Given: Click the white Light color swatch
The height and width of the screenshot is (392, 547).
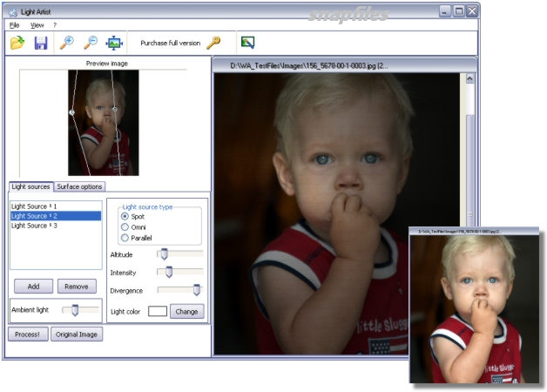Looking at the screenshot, I should click(157, 311).
